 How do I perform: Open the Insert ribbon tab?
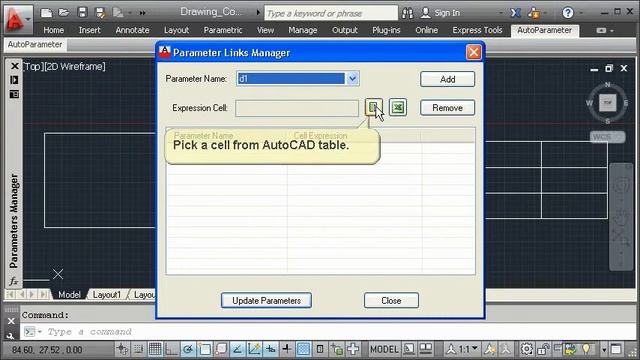coord(89,30)
